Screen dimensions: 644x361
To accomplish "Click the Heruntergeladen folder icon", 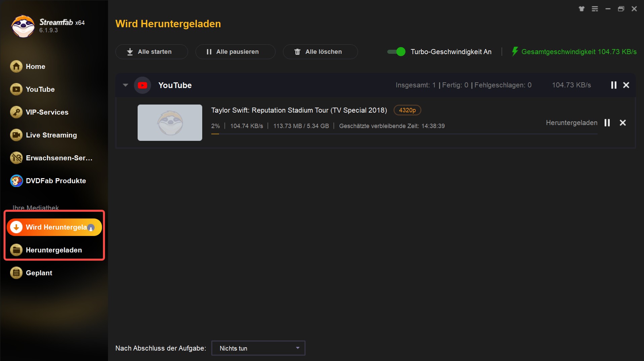I will (x=16, y=250).
